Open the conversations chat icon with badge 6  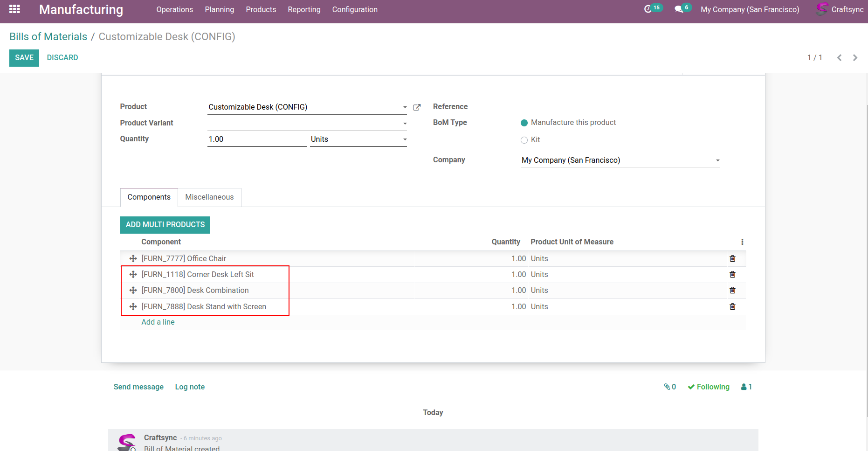tap(679, 9)
